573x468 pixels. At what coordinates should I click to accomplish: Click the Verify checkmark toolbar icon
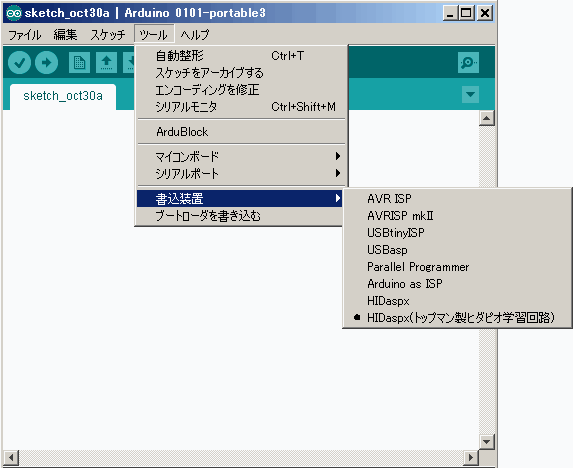point(19,62)
